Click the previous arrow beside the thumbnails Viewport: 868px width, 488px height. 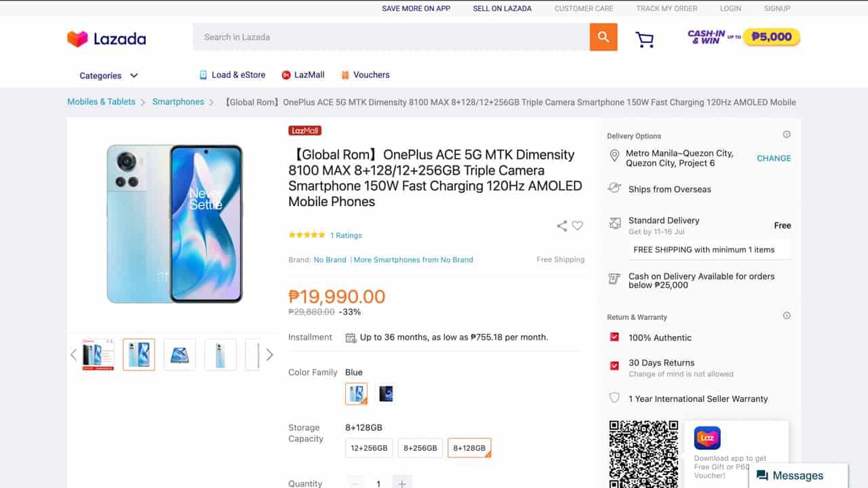coord(74,354)
